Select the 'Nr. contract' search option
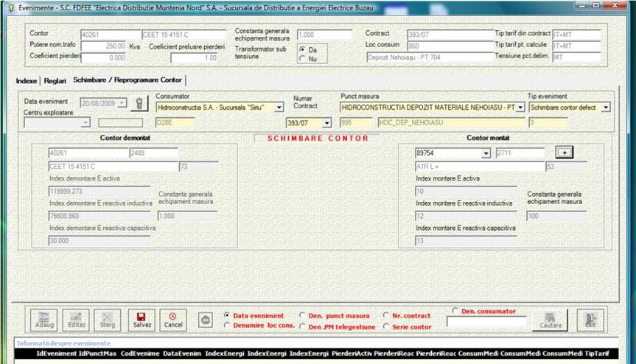Image resolution: width=636 pixels, height=364 pixels. [385, 315]
